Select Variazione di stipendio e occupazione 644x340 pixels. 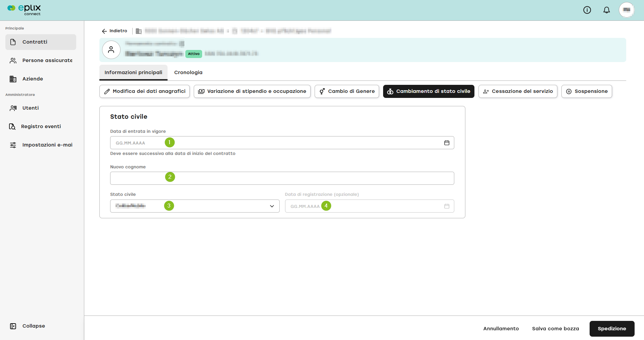tap(252, 91)
